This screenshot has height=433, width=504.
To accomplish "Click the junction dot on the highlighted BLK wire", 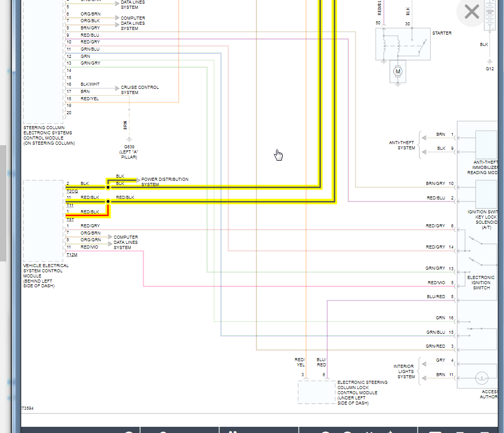I will click(108, 187).
